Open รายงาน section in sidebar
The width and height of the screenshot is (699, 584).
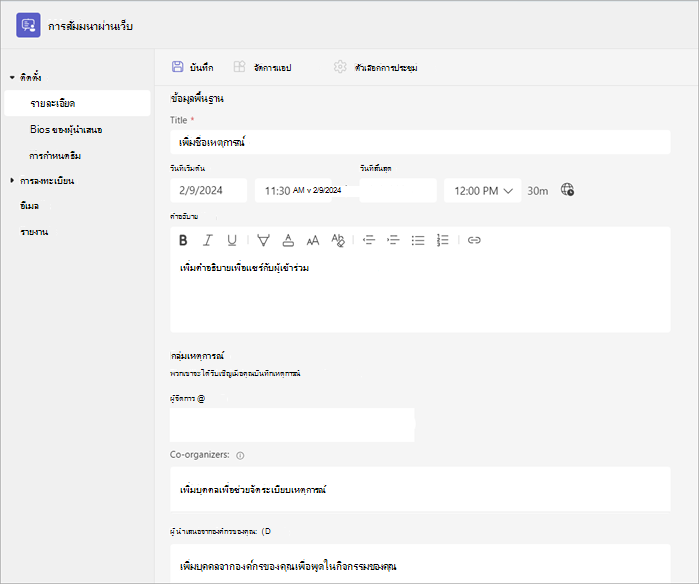tap(34, 232)
